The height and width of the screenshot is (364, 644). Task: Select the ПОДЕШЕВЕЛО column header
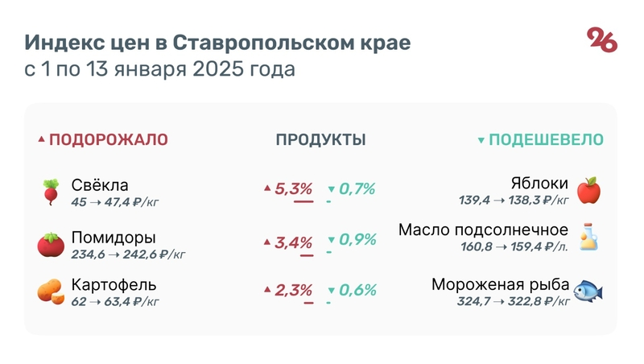click(546, 139)
